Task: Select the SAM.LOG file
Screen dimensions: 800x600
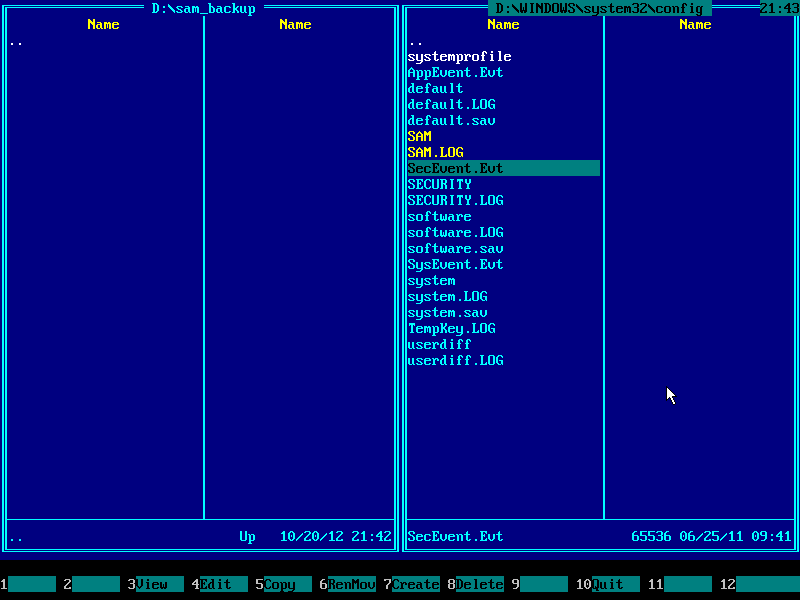Action: pos(435,152)
